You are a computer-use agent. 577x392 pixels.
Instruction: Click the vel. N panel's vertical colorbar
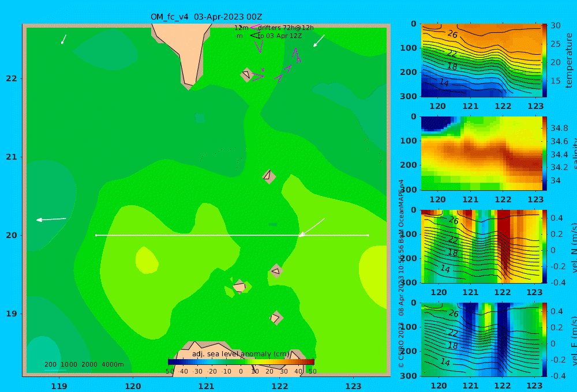544,246
